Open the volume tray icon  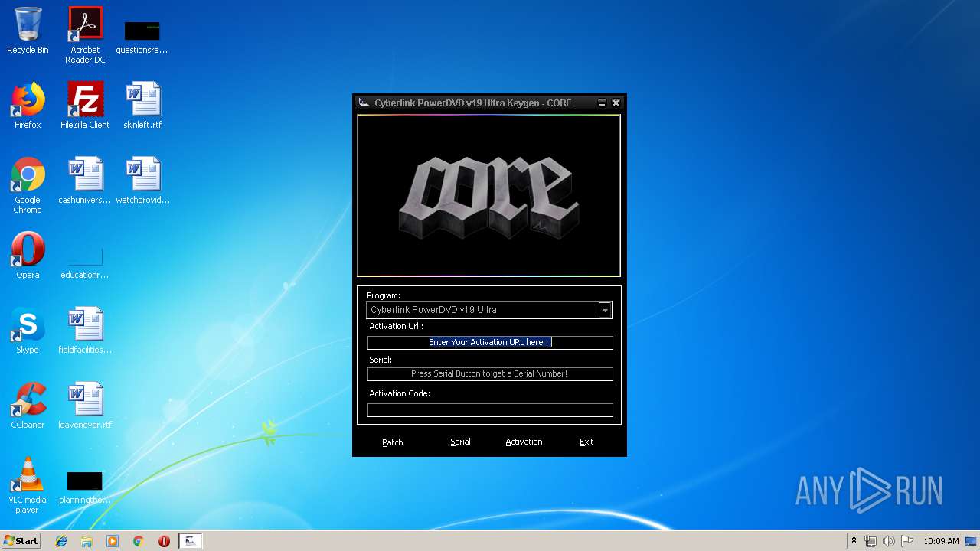click(x=889, y=541)
